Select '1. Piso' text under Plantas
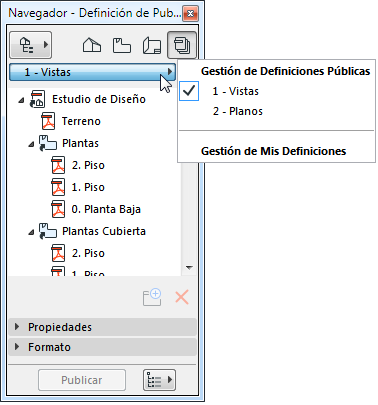 click(x=88, y=187)
